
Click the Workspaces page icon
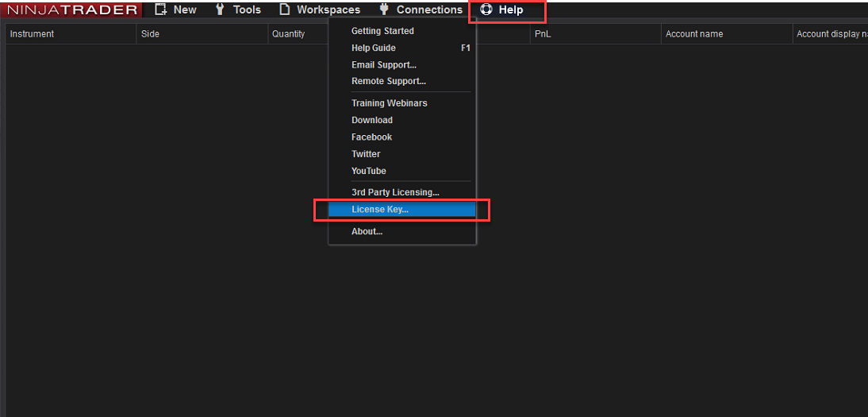[285, 10]
